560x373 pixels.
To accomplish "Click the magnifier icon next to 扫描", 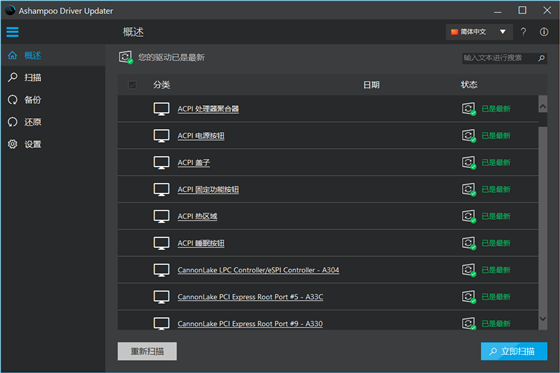I will (x=12, y=77).
